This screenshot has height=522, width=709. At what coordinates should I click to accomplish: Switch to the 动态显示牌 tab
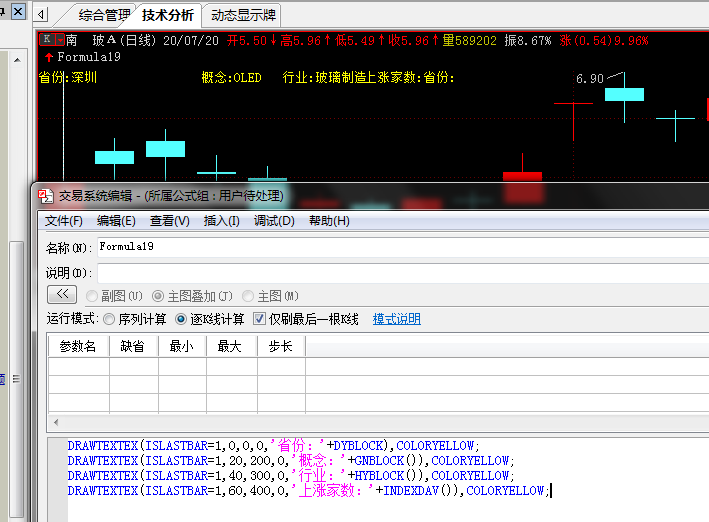coord(243,15)
